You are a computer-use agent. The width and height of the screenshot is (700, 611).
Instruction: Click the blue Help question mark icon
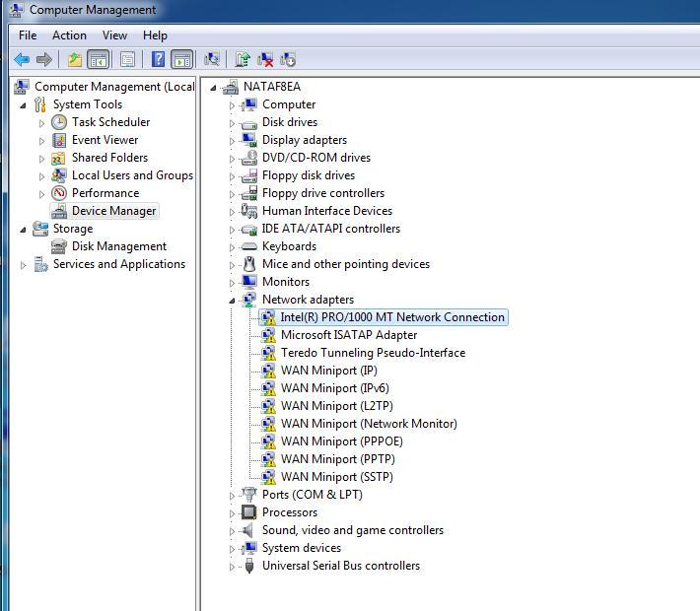[x=158, y=59]
